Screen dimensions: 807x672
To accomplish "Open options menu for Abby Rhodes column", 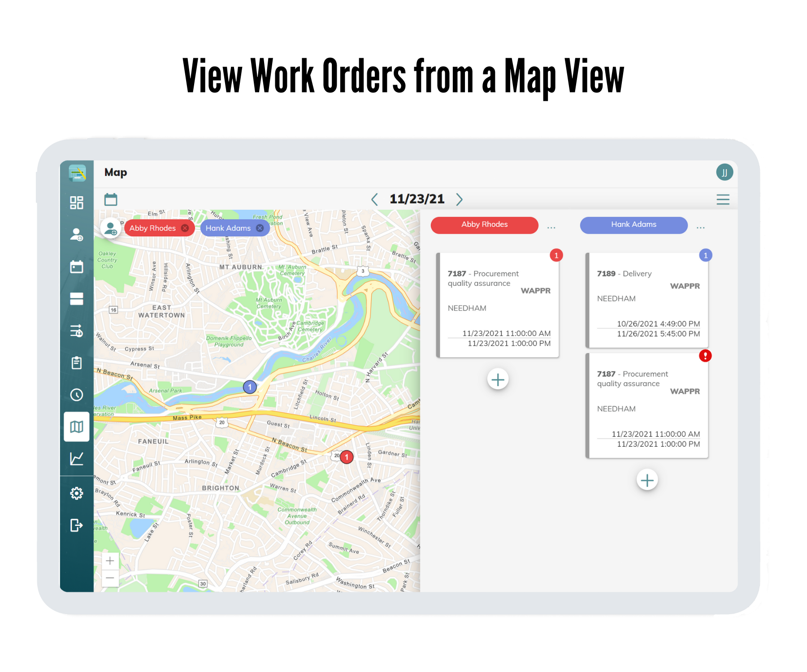I will pyautogui.click(x=551, y=228).
